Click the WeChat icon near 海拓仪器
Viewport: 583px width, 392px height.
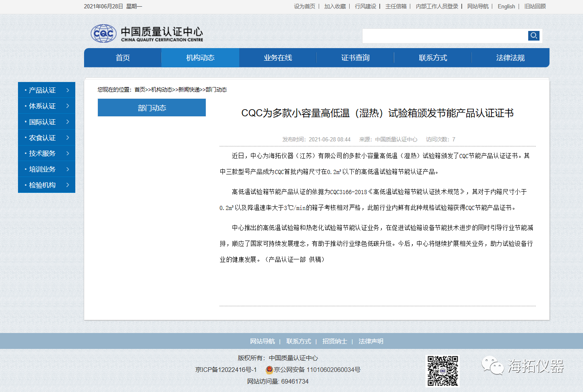492,366
